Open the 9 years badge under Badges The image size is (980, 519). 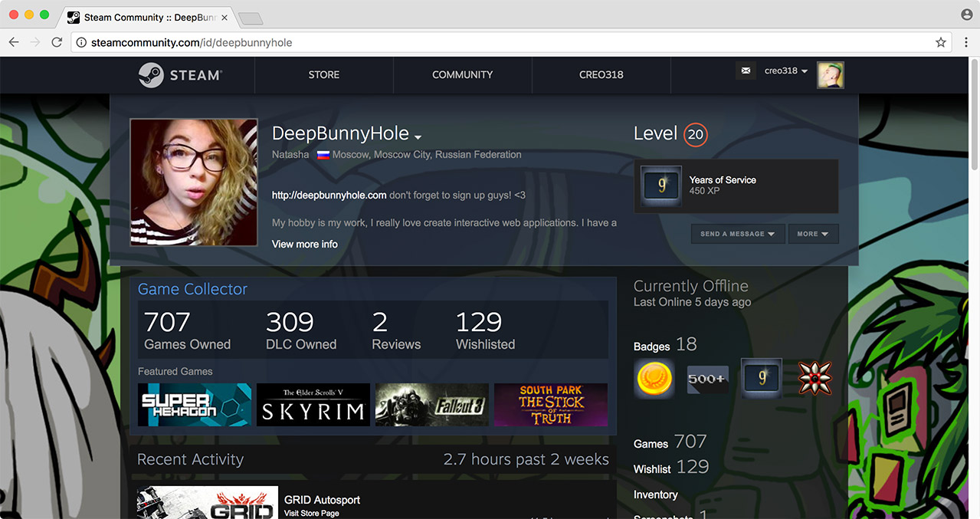pos(762,378)
